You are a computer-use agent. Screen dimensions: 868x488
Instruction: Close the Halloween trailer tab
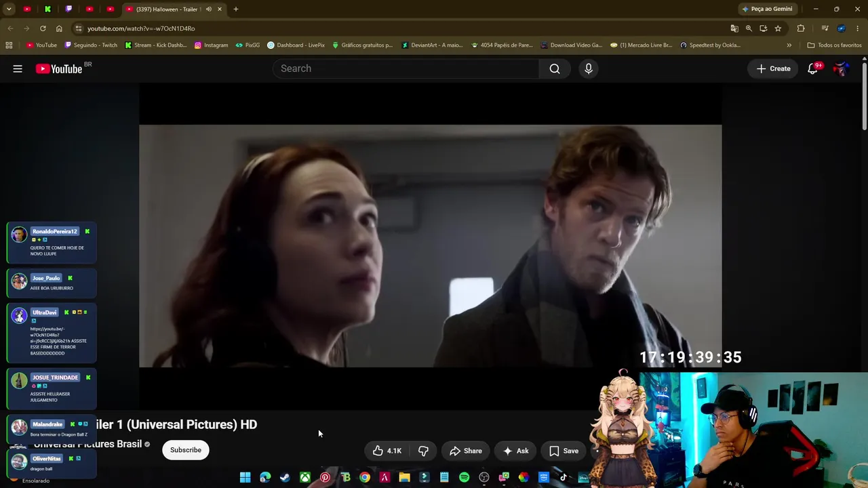pos(220,9)
